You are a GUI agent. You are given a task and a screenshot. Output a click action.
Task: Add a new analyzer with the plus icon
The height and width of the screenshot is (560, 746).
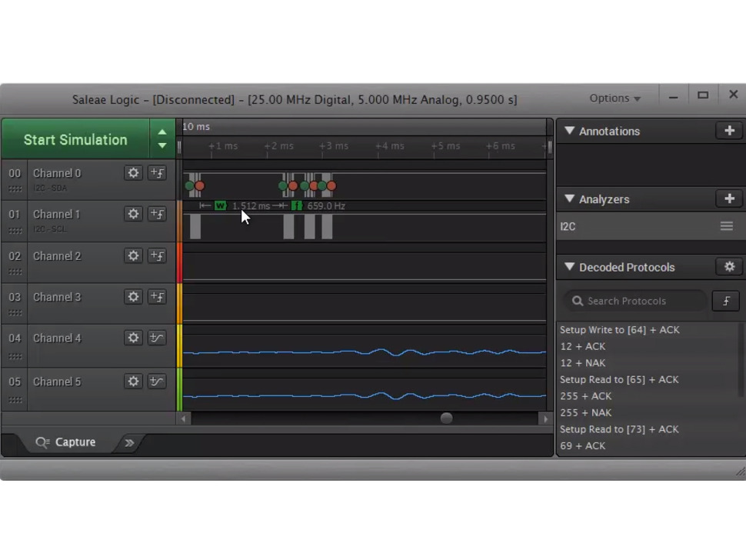pyautogui.click(x=728, y=198)
